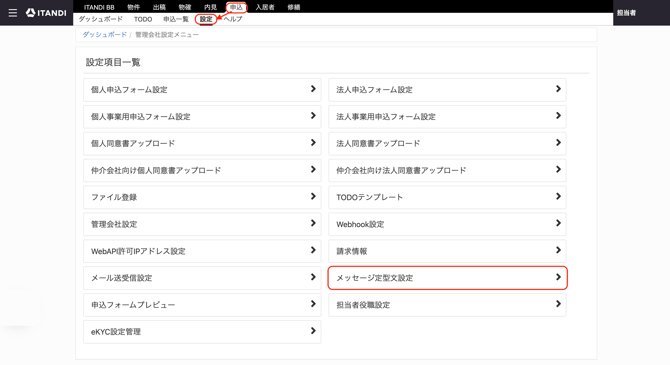Click chevron on TODOテンプレート row
Image resolution: width=670 pixels, height=365 pixels.
(558, 197)
